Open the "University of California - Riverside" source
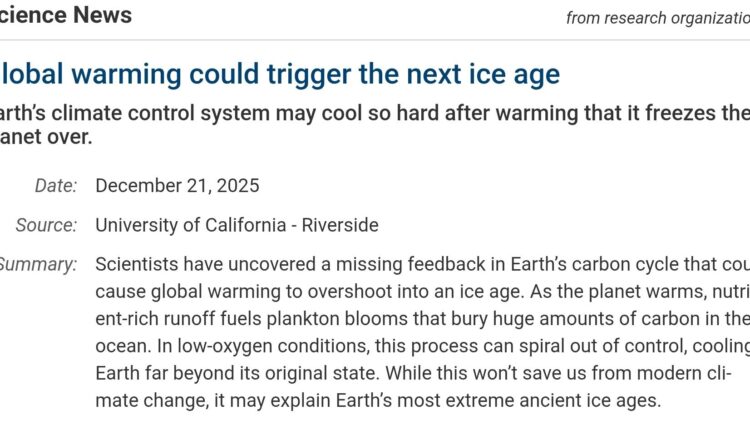Image resolution: width=750 pixels, height=430 pixels. [237, 225]
